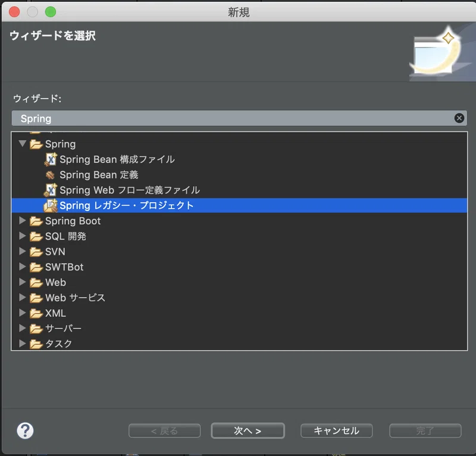Click the サーバー folder icon
The width and height of the screenshot is (476, 456).
pos(36,329)
